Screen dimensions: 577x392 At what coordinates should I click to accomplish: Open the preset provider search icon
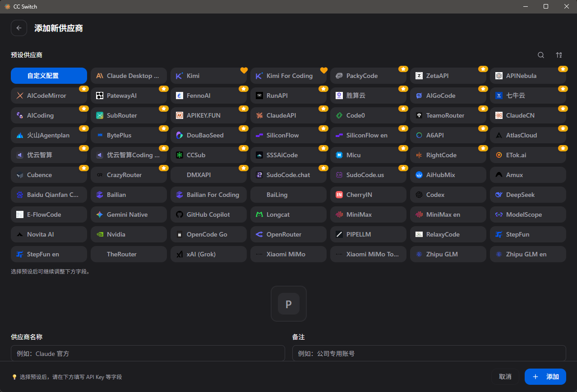click(x=541, y=55)
